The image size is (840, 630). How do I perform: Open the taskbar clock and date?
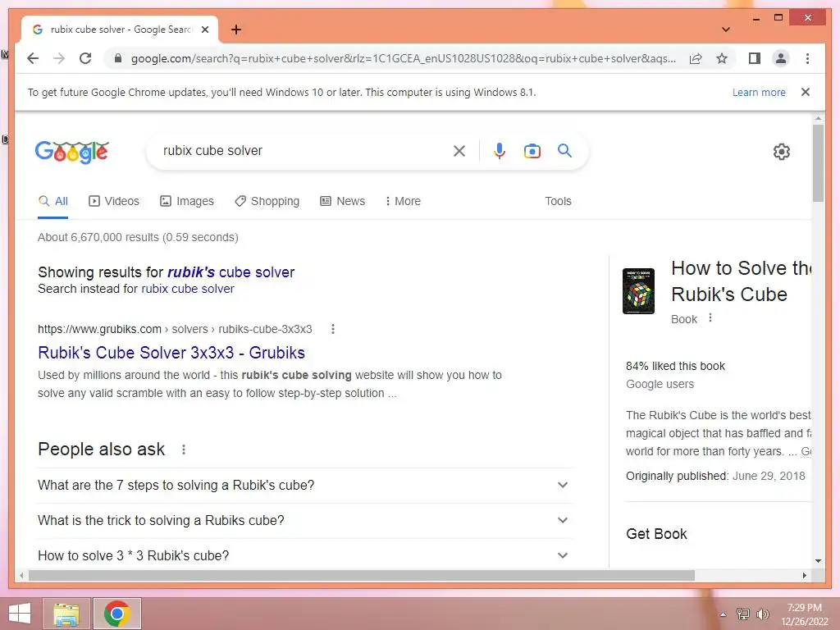point(804,614)
